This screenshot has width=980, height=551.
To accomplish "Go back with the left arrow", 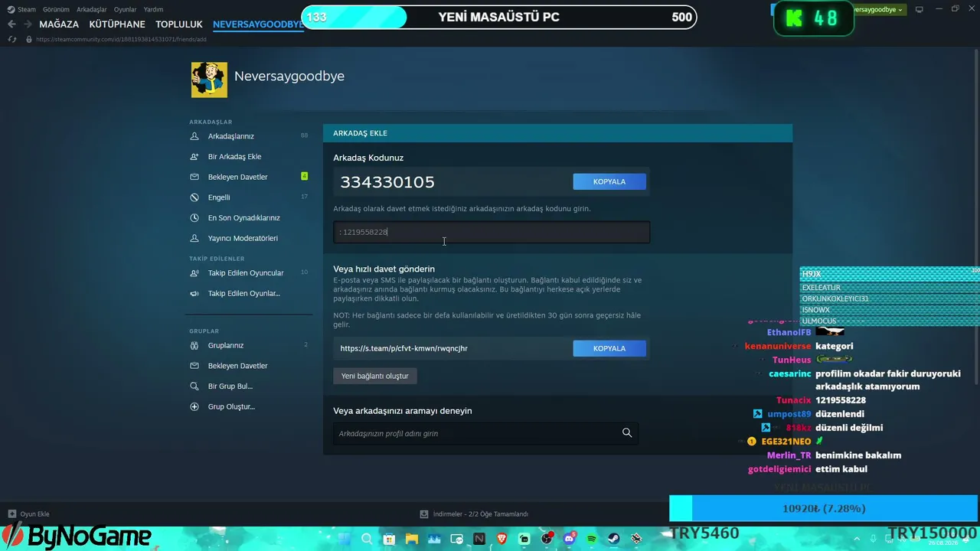I will point(11,24).
